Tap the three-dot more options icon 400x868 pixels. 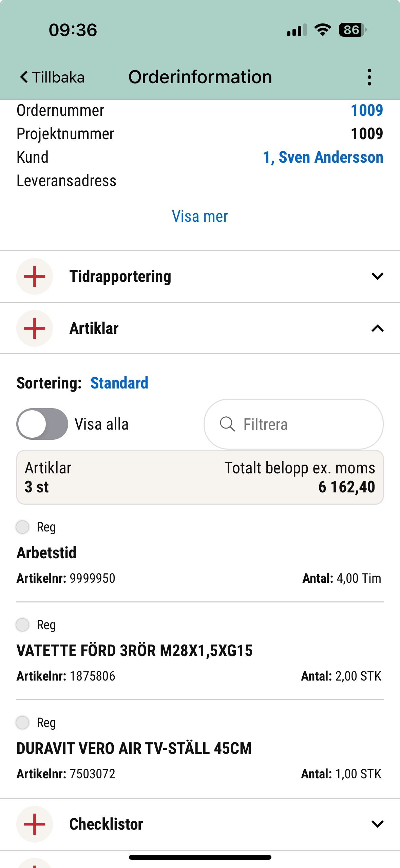coord(369,77)
